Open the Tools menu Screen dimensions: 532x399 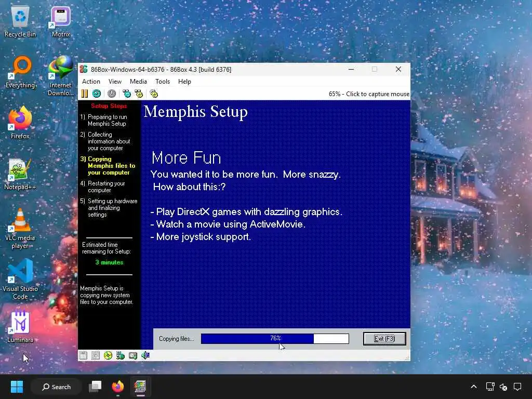click(x=163, y=82)
